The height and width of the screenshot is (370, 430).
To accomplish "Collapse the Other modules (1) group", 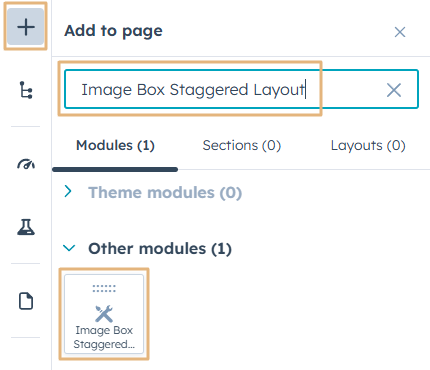I will click(x=69, y=248).
